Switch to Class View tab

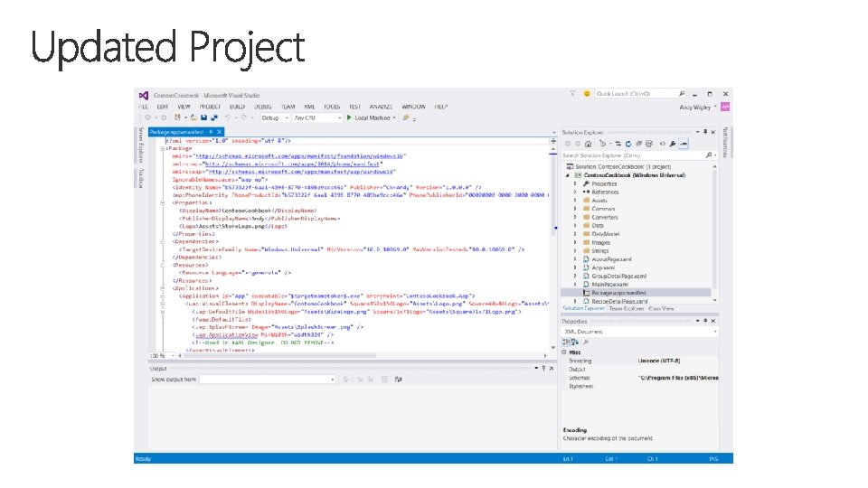tap(661, 309)
